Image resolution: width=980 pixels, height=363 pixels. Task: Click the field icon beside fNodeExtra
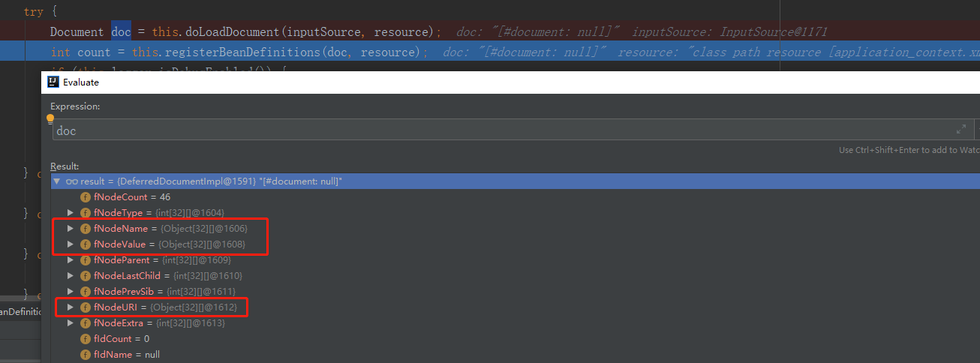click(x=86, y=322)
